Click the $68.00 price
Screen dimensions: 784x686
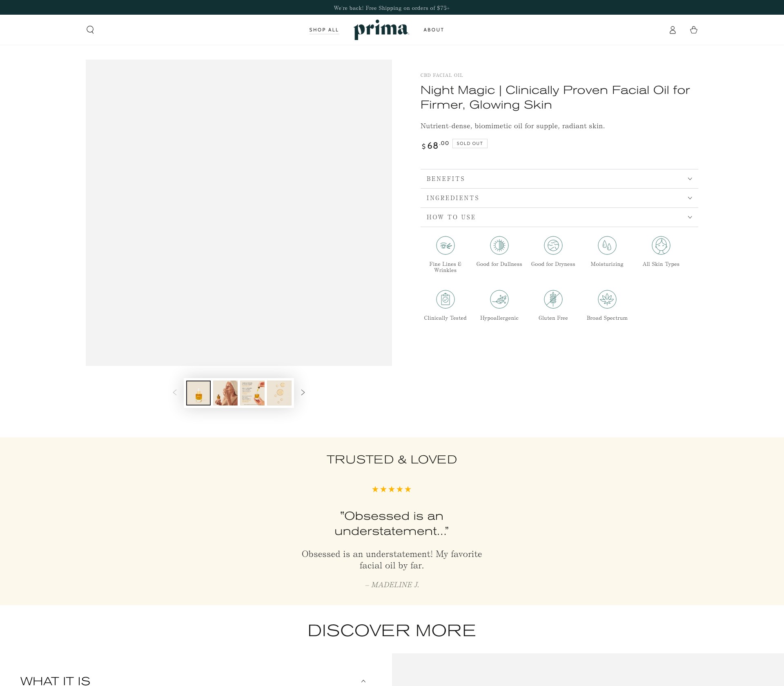(x=435, y=145)
